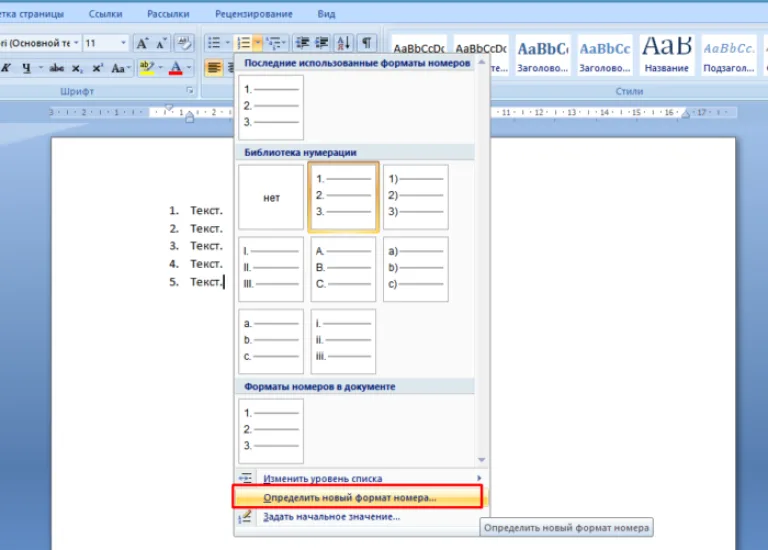This screenshot has height=550, width=768.
Task: Open the Change Case button
Action: (120, 68)
